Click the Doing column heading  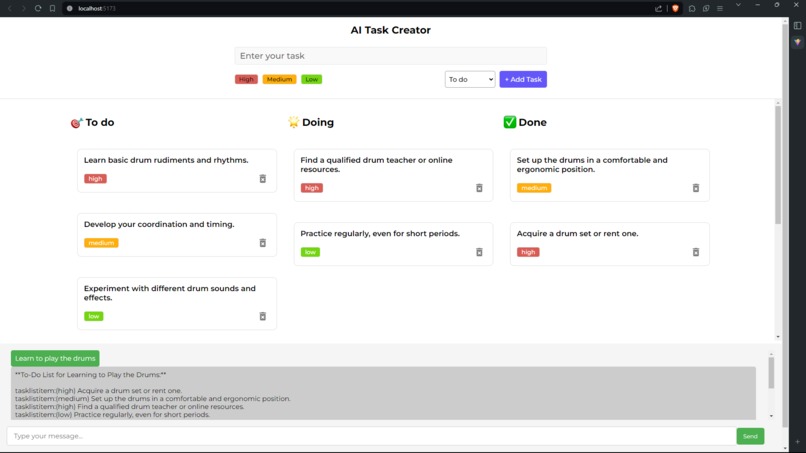pos(311,122)
